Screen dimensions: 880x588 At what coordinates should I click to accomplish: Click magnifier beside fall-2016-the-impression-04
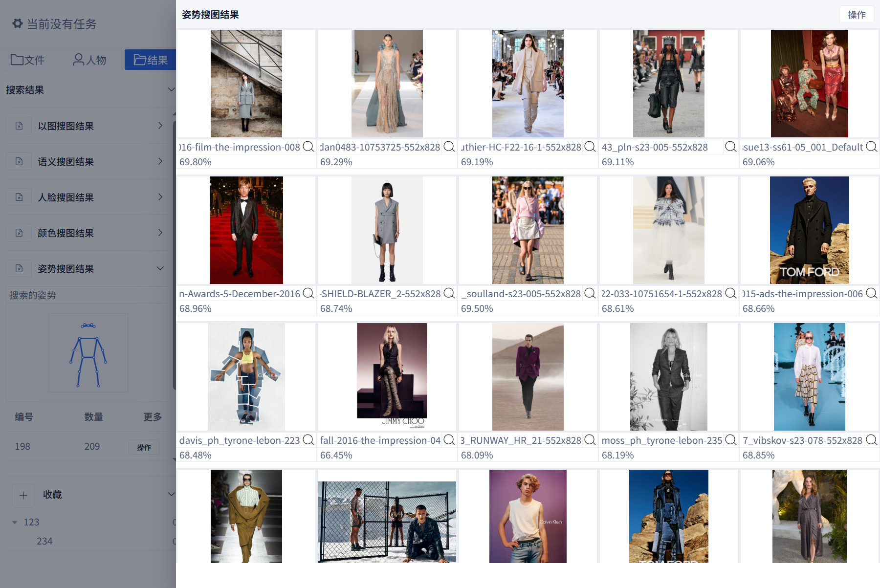tap(449, 440)
